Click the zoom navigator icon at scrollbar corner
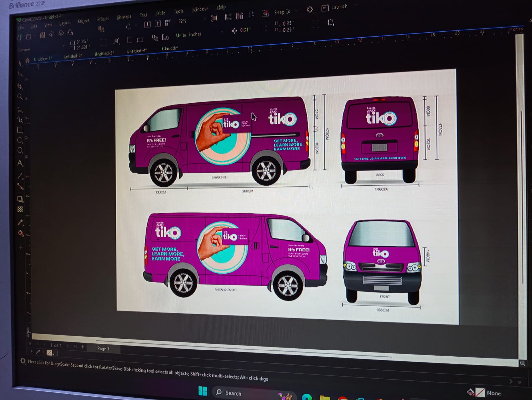The width and height of the screenshot is (532, 400). tap(522, 363)
